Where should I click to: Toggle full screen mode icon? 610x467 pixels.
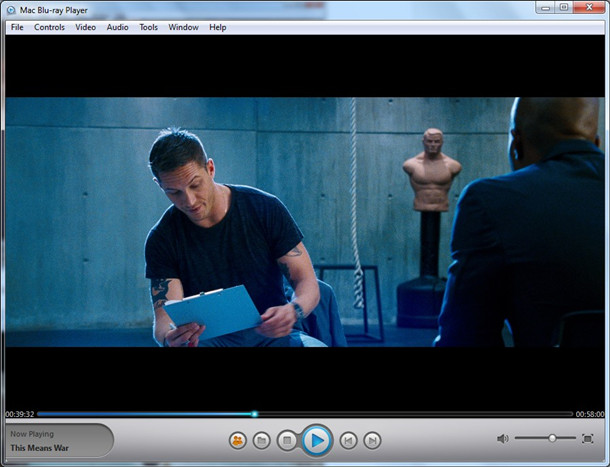click(588, 439)
